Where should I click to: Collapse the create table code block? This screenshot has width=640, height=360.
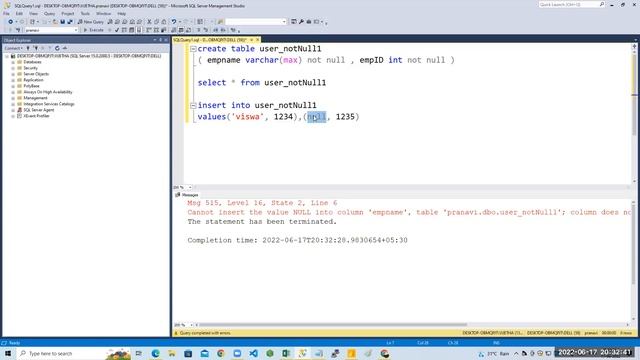(193, 49)
